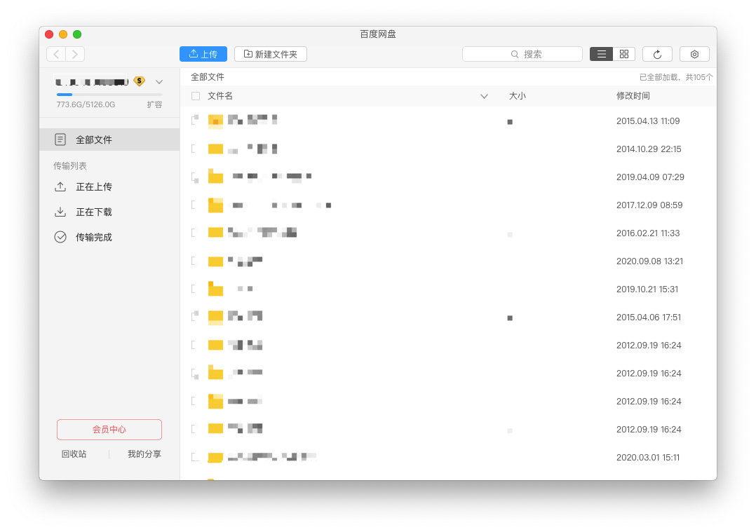The width and height of the screenshot is (756, 532).
Task: Open 我的分享 shares
Action: (144, 454)
